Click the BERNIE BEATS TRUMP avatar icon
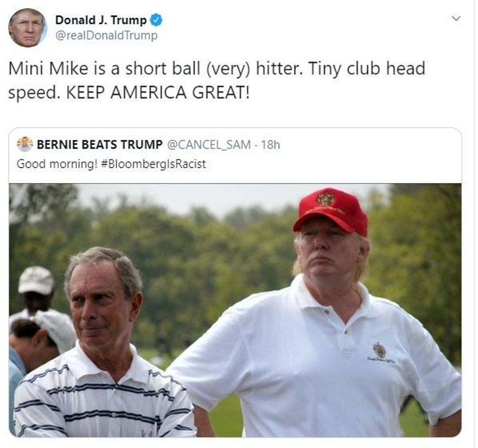The width and height of the screenshot is (478, 448). [25, 144]
